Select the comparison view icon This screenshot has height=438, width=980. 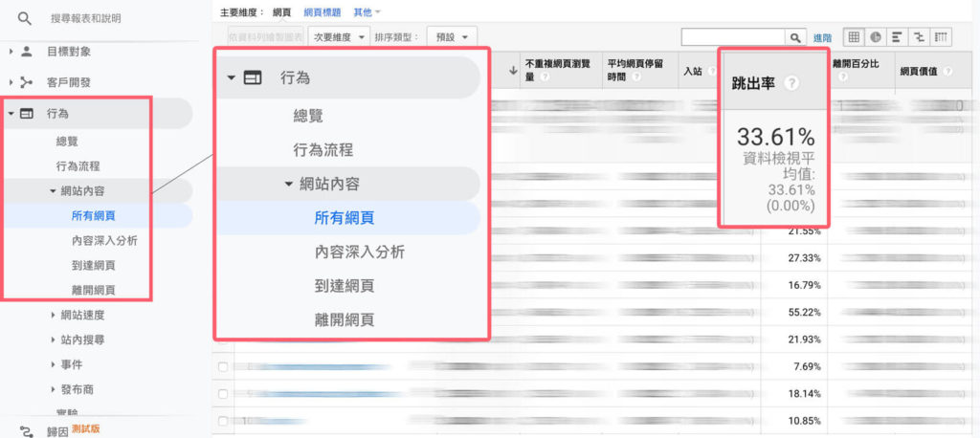(x=920, y=36)
